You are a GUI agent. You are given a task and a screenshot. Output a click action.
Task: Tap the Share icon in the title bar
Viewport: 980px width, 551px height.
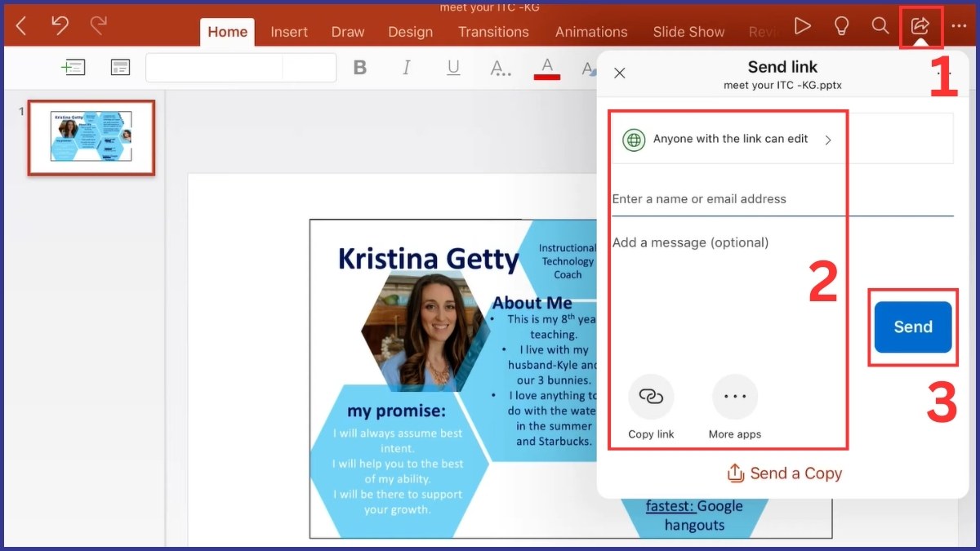tap(920, 26)
